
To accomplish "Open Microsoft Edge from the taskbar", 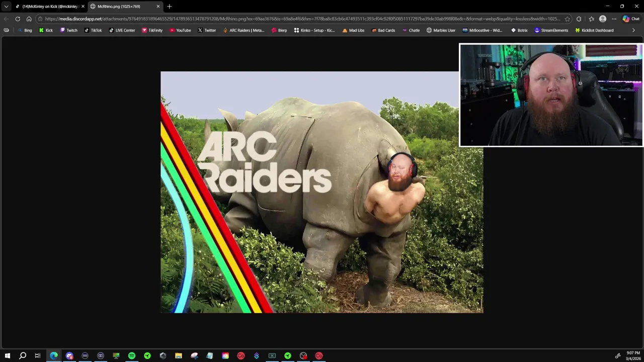I will (54, 355).
